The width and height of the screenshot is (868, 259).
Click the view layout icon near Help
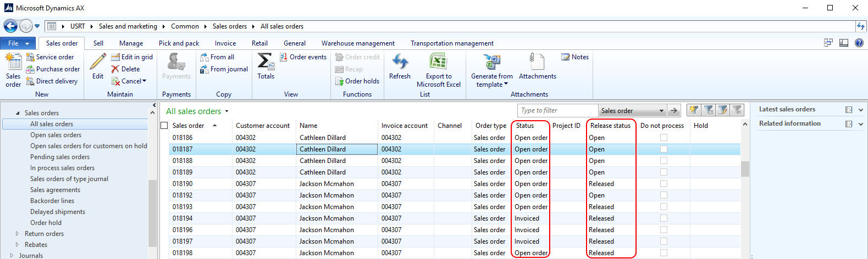(x=844, y=43)
